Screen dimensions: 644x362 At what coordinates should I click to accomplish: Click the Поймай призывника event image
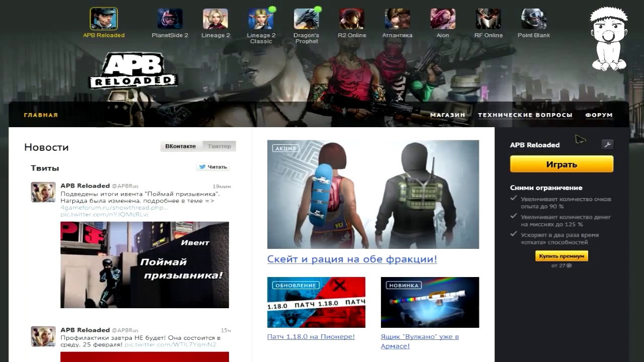[x=144, y=265]
